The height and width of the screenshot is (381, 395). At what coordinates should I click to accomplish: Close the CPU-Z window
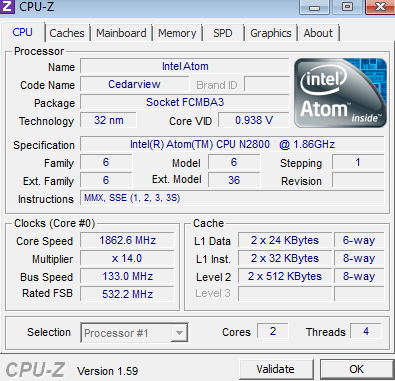[x=380, y=7]
